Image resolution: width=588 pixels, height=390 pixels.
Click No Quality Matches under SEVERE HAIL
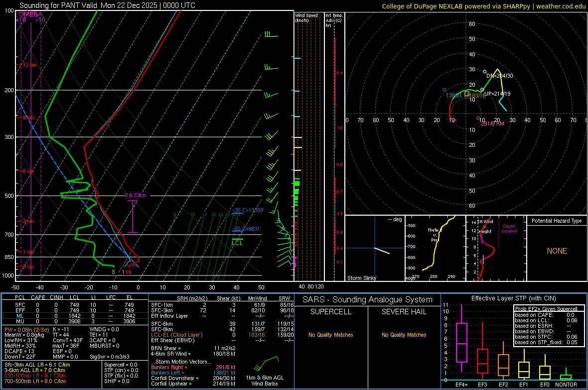(x=404, y=335)
